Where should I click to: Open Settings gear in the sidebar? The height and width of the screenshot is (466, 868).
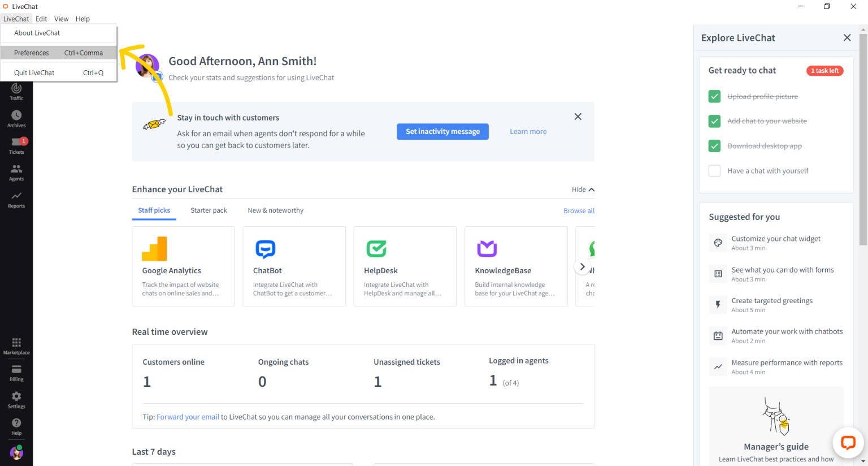pos(16,400)
